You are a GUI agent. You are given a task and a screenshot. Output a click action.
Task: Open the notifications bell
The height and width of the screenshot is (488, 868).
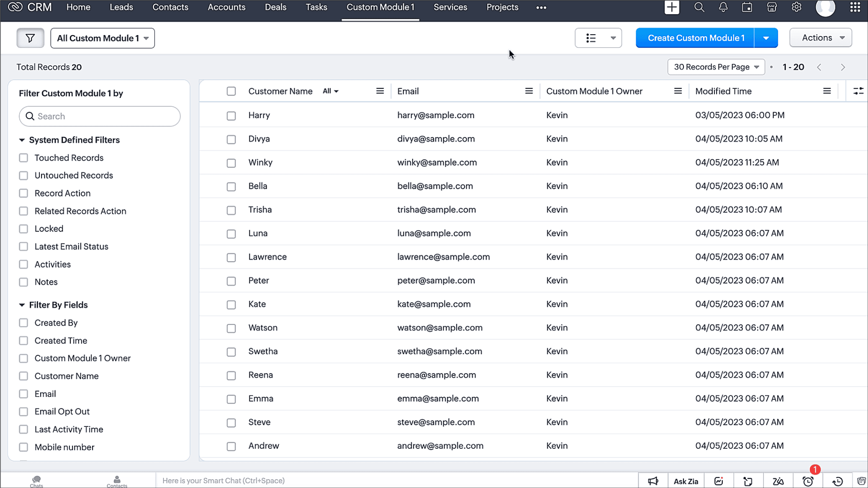click(723, 7)
